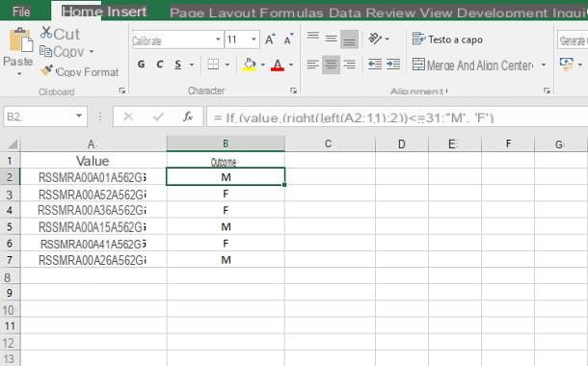Click the Select All corner triangle

point(12,144)
